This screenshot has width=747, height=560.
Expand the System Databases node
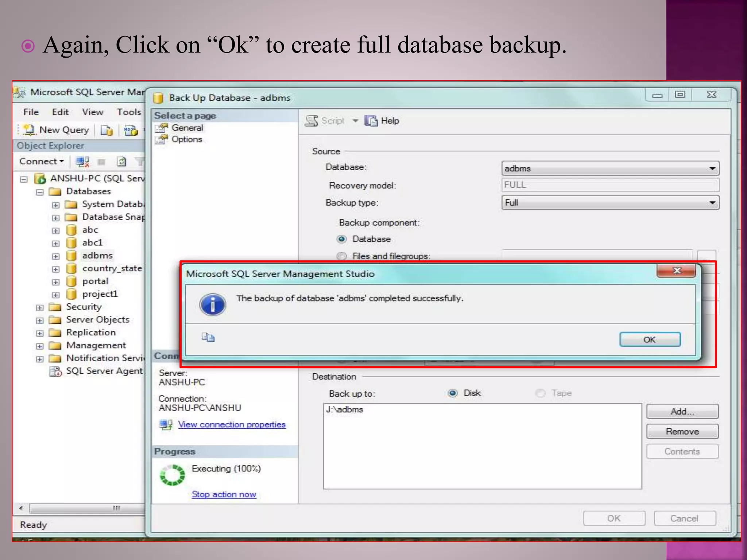tap(55, 205)
